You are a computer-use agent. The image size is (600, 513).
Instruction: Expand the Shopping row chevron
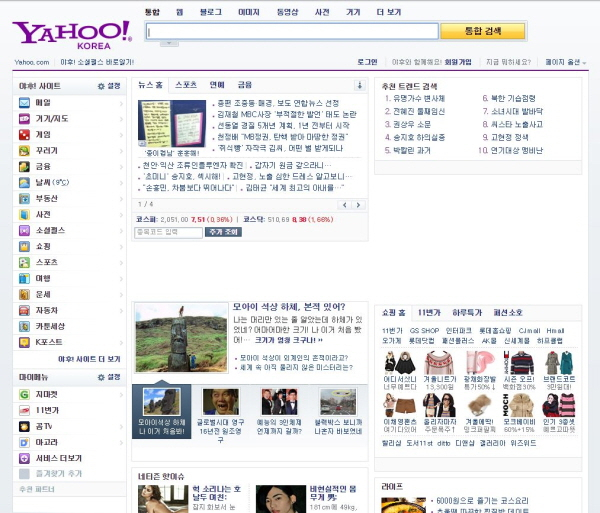point(121,247)
